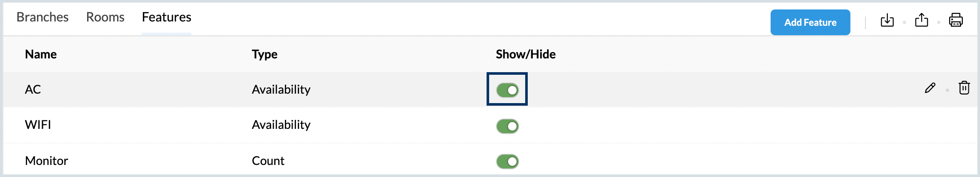This screenshot has height=177, width=980.
Task: Disable the Monitor feature toggle
Action: pos(508,162)
